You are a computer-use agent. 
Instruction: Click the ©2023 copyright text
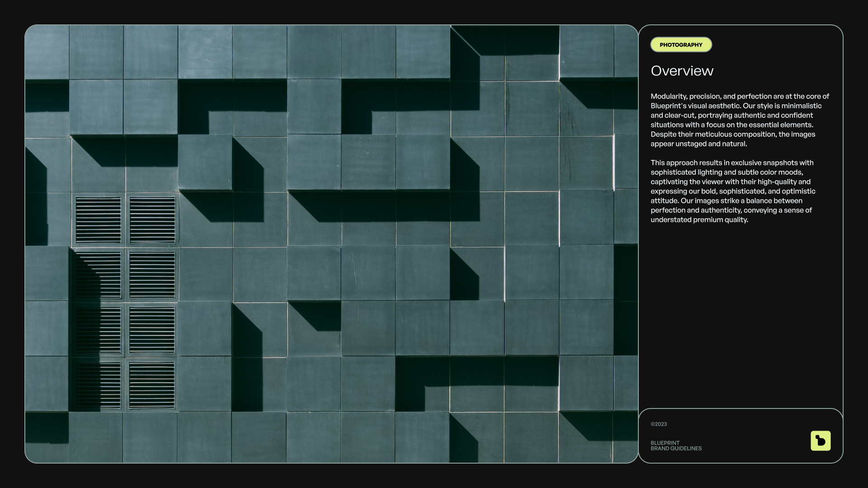click(x=659, y=424)
